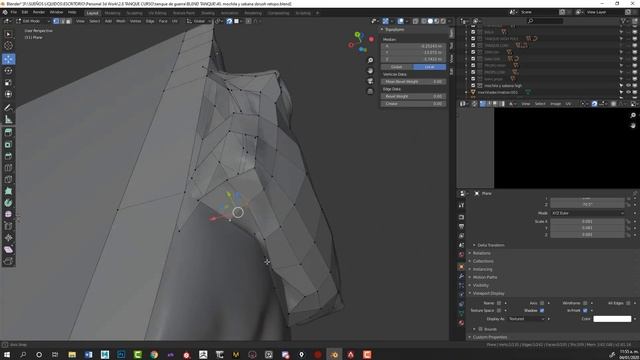Select the Rip Region tool
640x360 pixels.
click(8, 261)
